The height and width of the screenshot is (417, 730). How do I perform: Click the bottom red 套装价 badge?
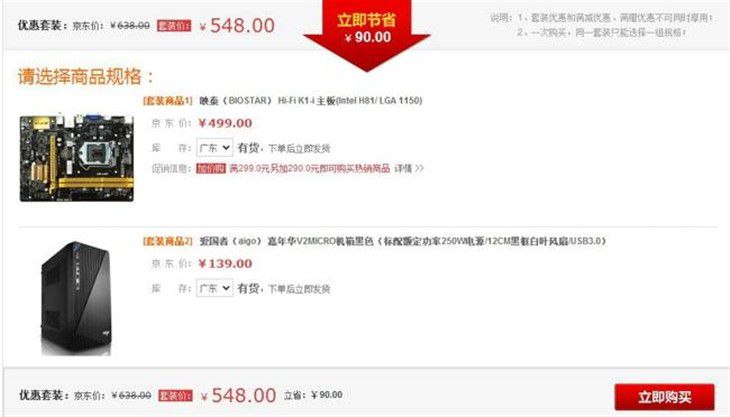tap(176, 396)
